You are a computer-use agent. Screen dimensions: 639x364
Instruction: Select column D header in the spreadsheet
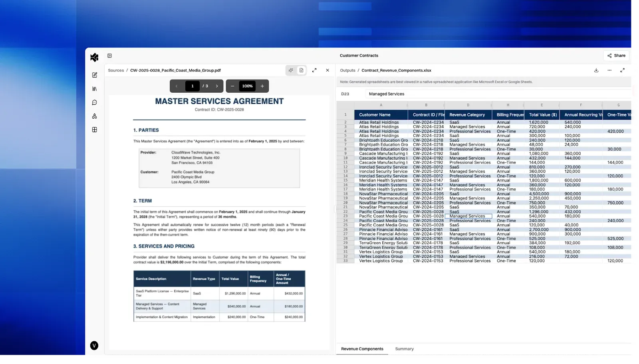468,105
